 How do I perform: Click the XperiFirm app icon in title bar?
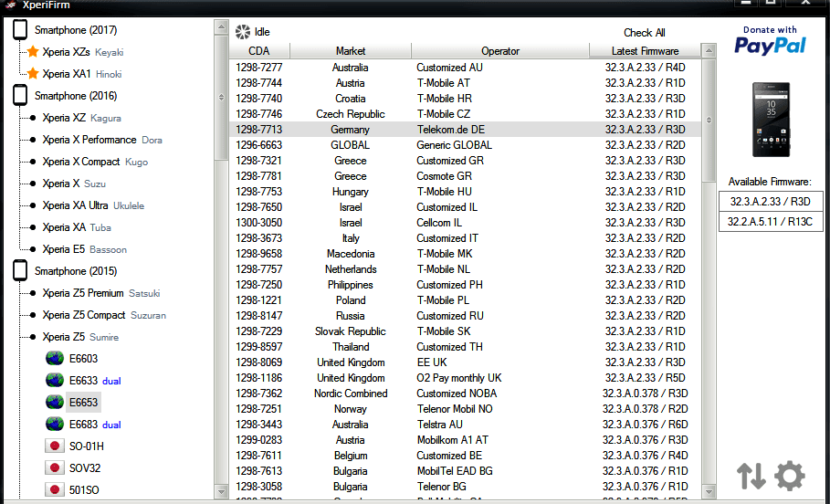click(x=10, y=5)
